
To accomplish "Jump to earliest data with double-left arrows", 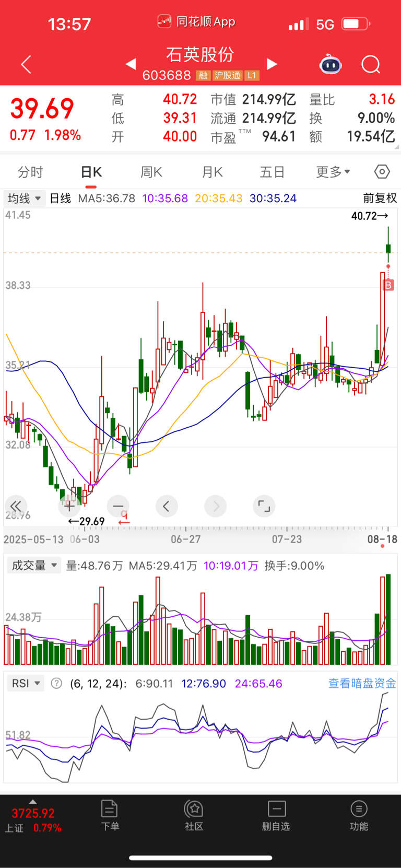I will pyautogui.click(x=16, y=506).
